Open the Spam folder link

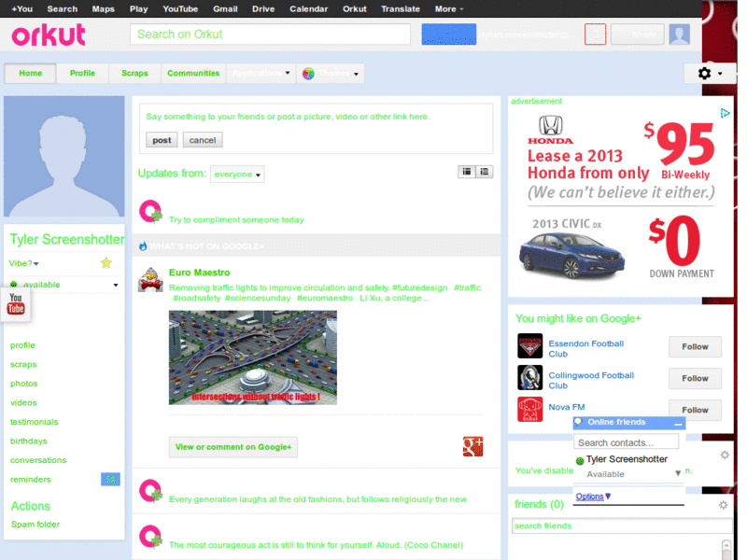35,525
